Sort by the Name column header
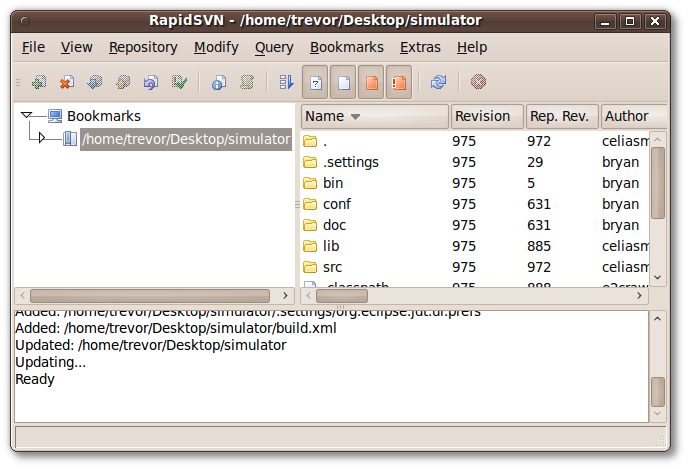Viewport: 688px width, 469px height. 375,117
